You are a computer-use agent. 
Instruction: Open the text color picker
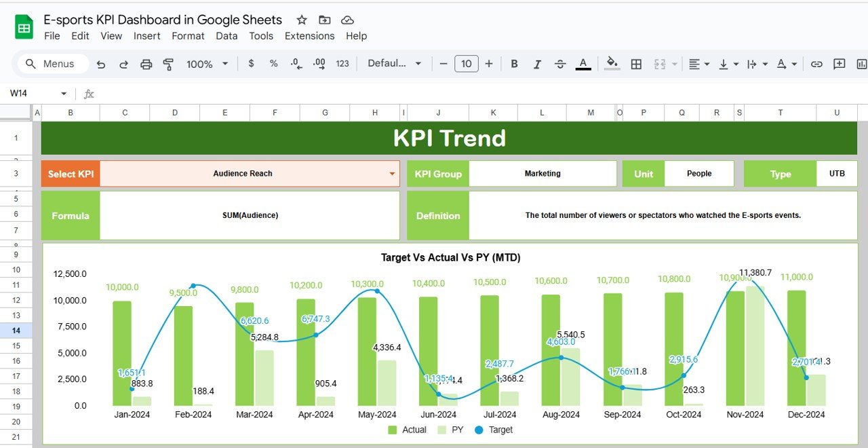click(583, 64)
